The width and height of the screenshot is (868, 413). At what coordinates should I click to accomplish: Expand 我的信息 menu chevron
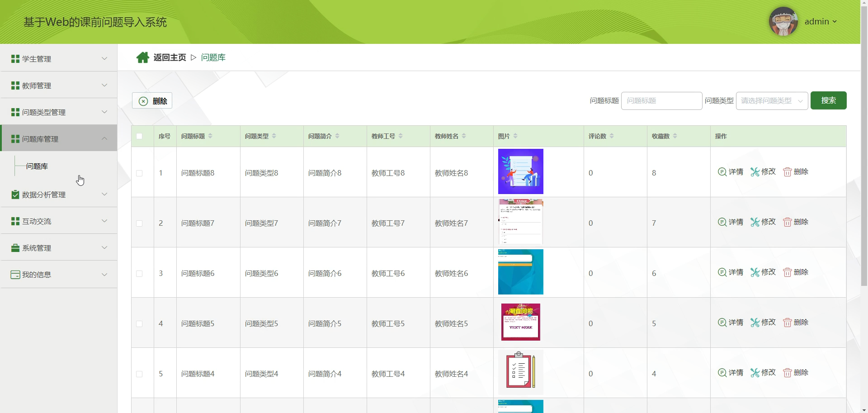[x=104, y=275]
